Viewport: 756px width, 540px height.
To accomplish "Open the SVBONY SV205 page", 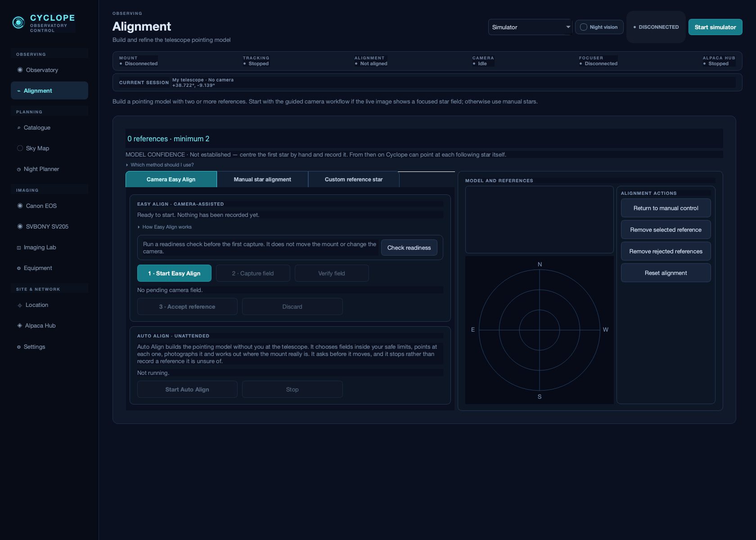I will tap(49, 226).
